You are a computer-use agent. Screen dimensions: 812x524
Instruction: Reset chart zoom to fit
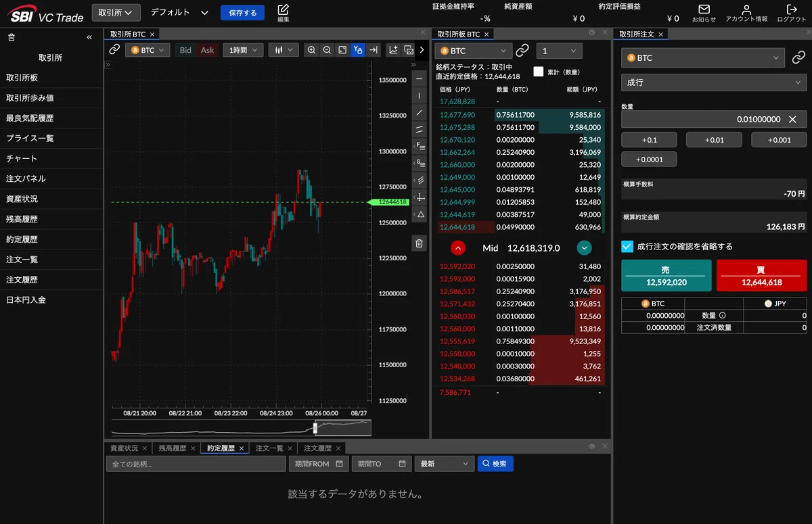[x=342, y=50]
